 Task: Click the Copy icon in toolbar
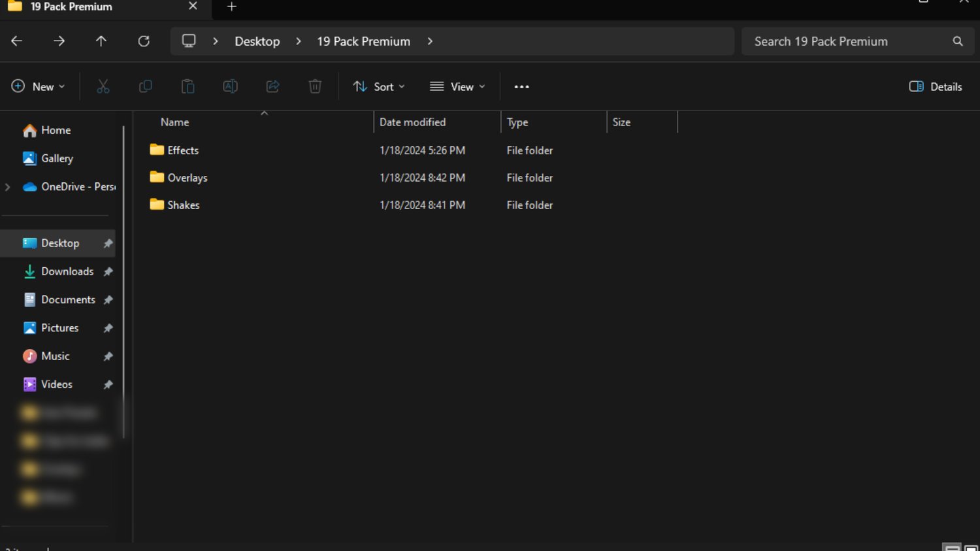pyautogui.click(x=146, y=86)
